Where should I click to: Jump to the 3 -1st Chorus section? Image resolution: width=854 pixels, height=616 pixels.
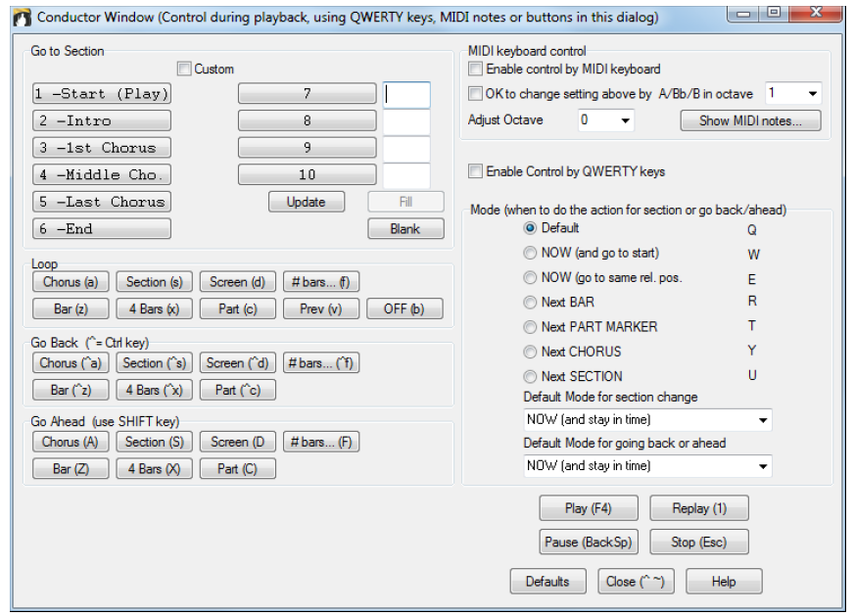(102, 148)
